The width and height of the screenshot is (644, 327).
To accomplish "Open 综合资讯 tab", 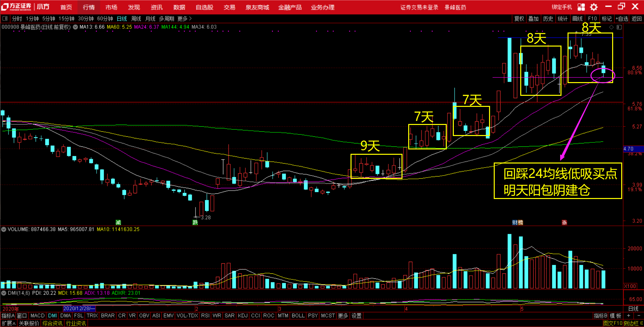I will [x=52, y=323].
